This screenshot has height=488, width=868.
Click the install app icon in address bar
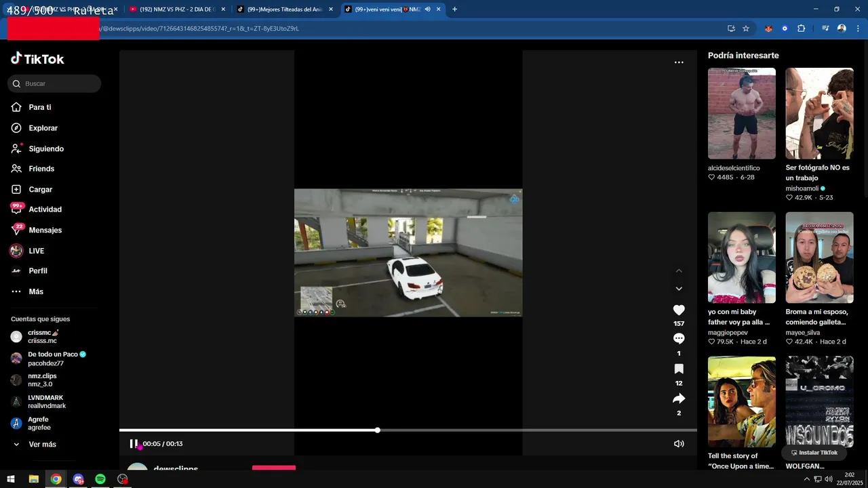click(731, 28)
